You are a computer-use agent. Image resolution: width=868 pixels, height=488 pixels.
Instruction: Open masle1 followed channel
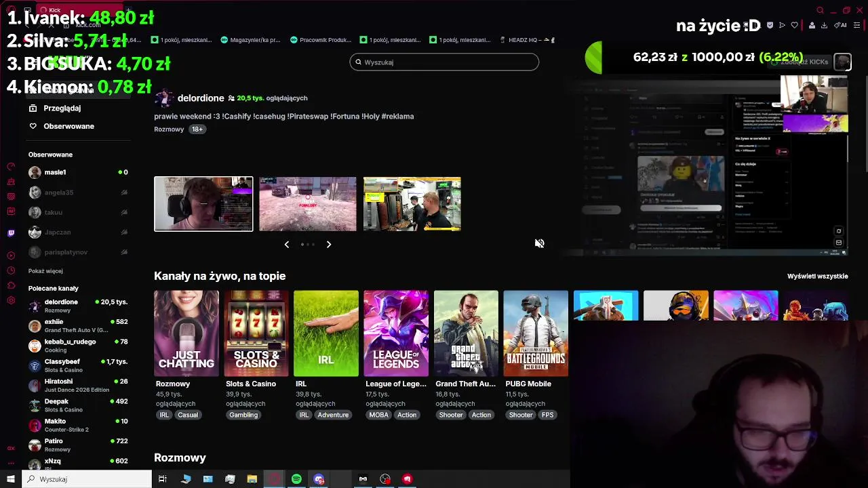[78, 173]
